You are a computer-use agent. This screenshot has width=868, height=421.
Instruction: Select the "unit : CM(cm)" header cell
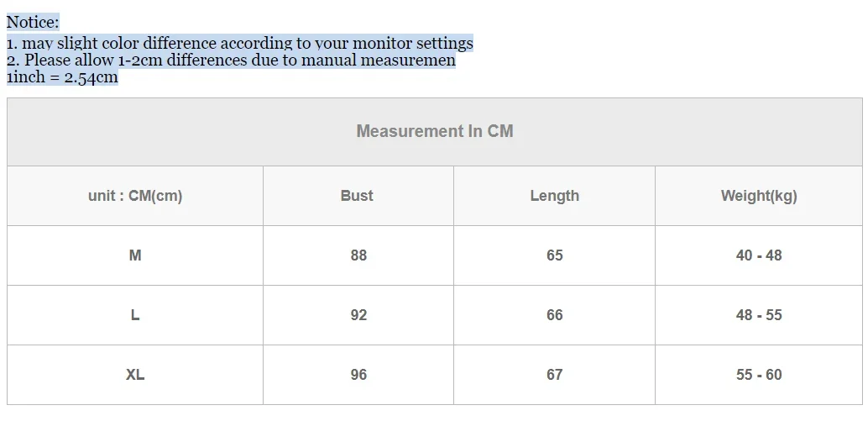point(135,196)
